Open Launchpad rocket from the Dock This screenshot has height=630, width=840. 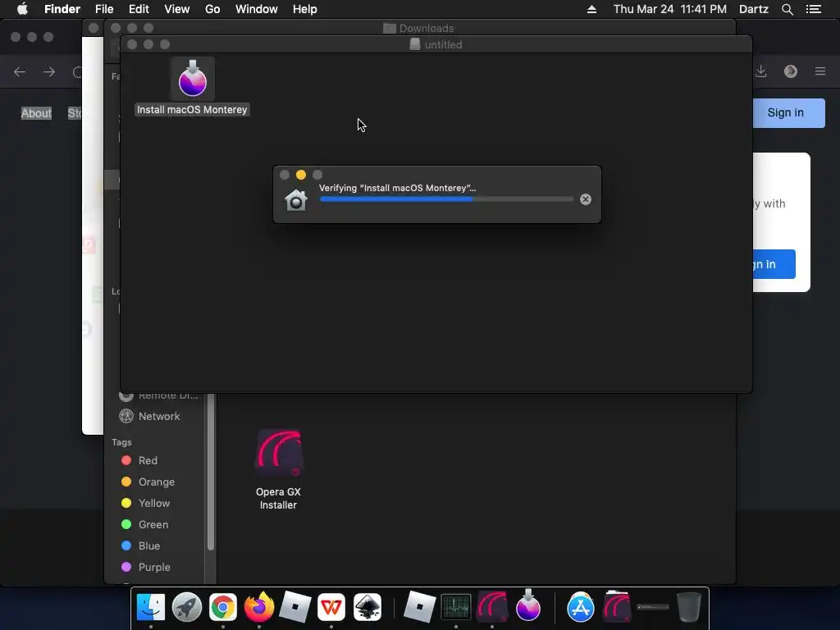tap(187, 607)
